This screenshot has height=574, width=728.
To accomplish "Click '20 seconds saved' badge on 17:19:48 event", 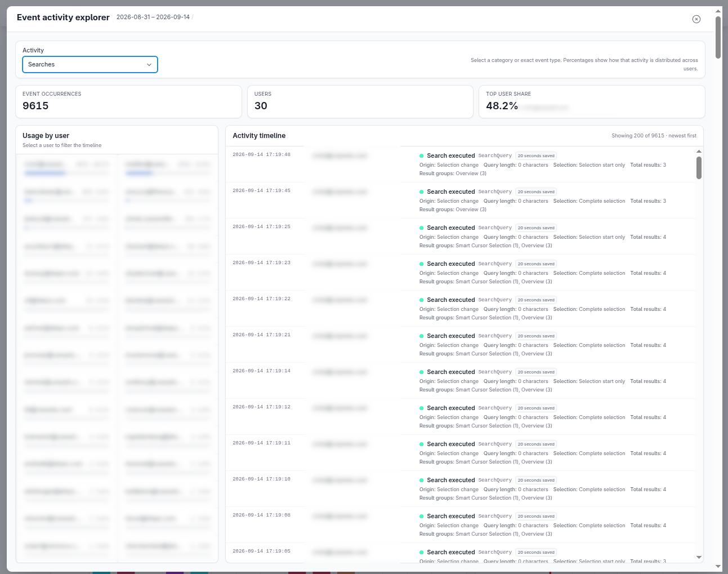I will (536, 156).
